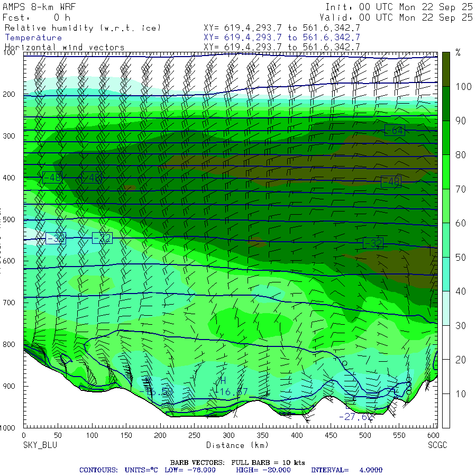476x476 pixels.
Task: Click the "Init: 00 UTC Mon 22 Sep 25" line
Action: pos(399,7)
